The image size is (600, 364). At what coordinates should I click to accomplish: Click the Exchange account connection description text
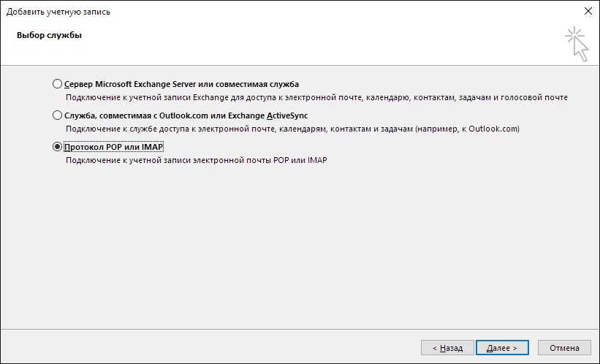[x=316, y=97]
